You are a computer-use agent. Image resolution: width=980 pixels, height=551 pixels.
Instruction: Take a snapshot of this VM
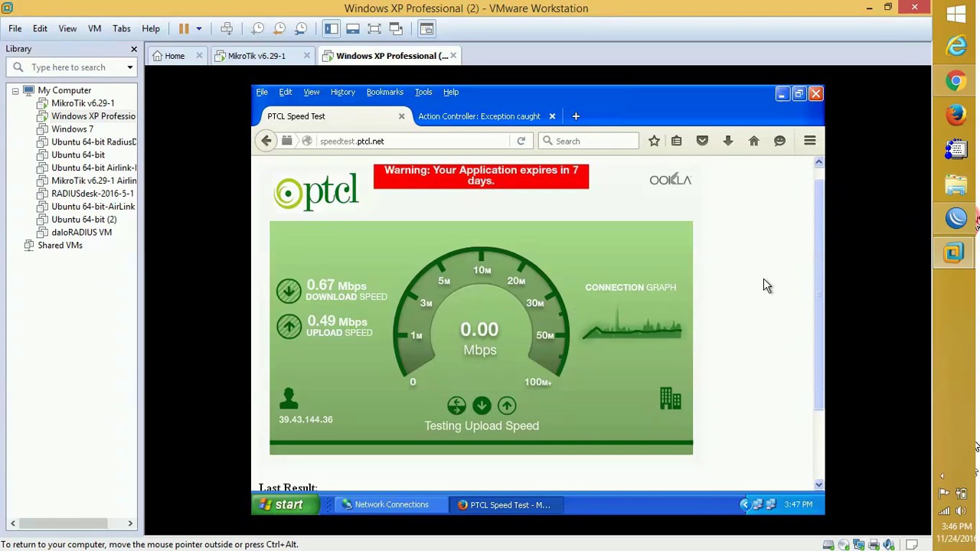[258, 28]
